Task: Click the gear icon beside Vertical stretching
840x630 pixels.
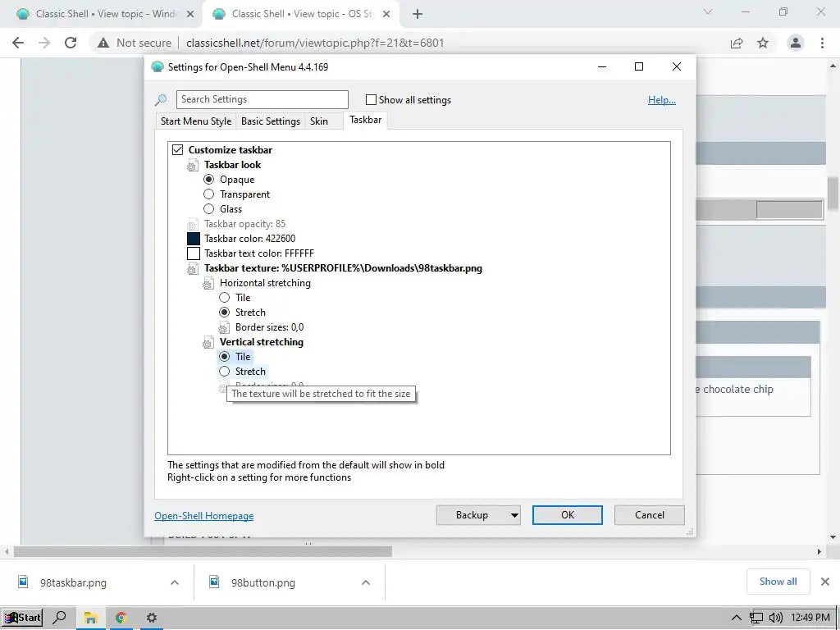Action: point(208,342)
